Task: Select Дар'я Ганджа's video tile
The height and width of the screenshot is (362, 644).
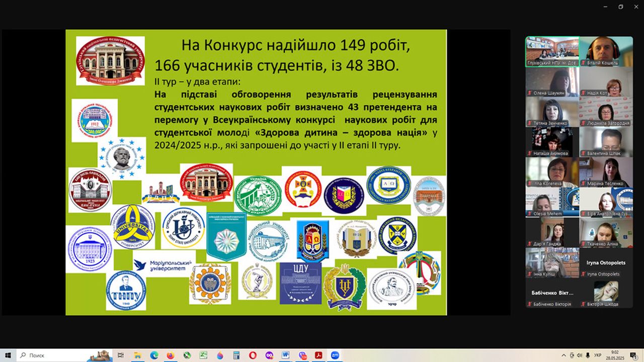Action: (552, 233)
